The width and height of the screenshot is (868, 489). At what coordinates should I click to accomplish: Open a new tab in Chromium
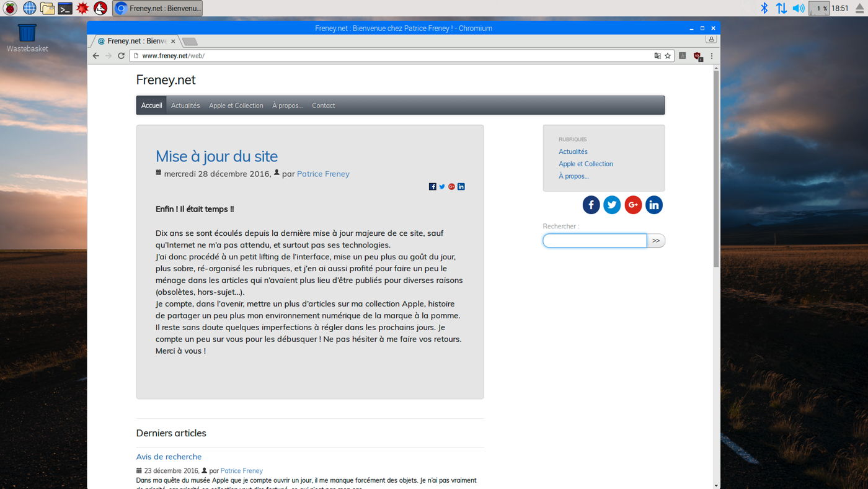coord(190,42)
